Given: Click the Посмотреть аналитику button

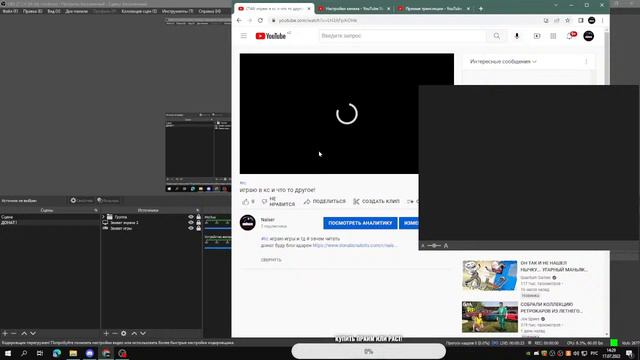Looking at the screenshot, I should 360,223.
